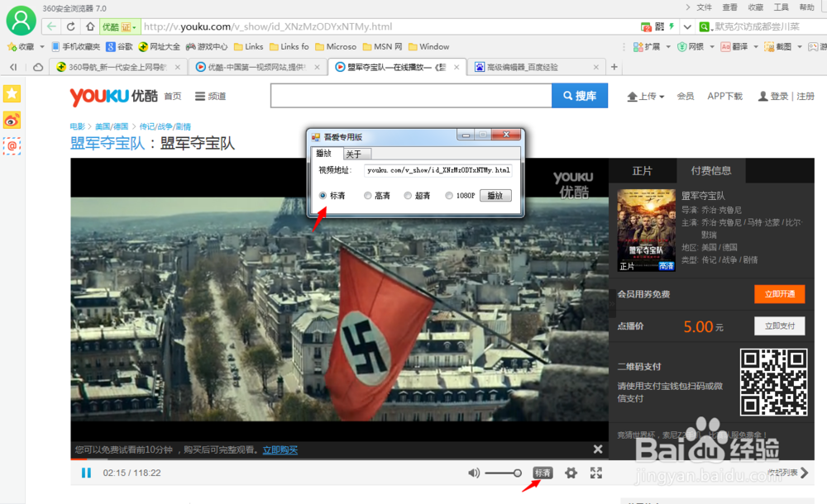Reload the page with refresh icon
827x504 pixels.
click(x=70, y=26)
